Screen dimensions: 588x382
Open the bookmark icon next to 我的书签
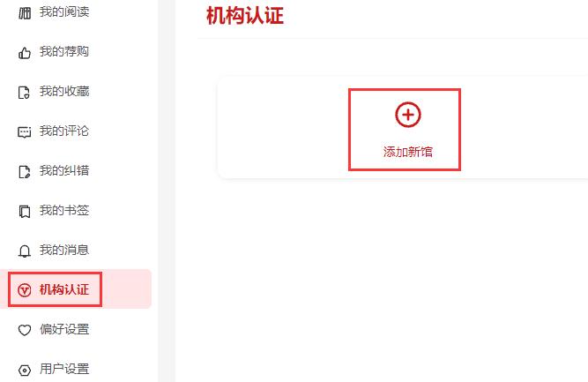pos(25,212)
